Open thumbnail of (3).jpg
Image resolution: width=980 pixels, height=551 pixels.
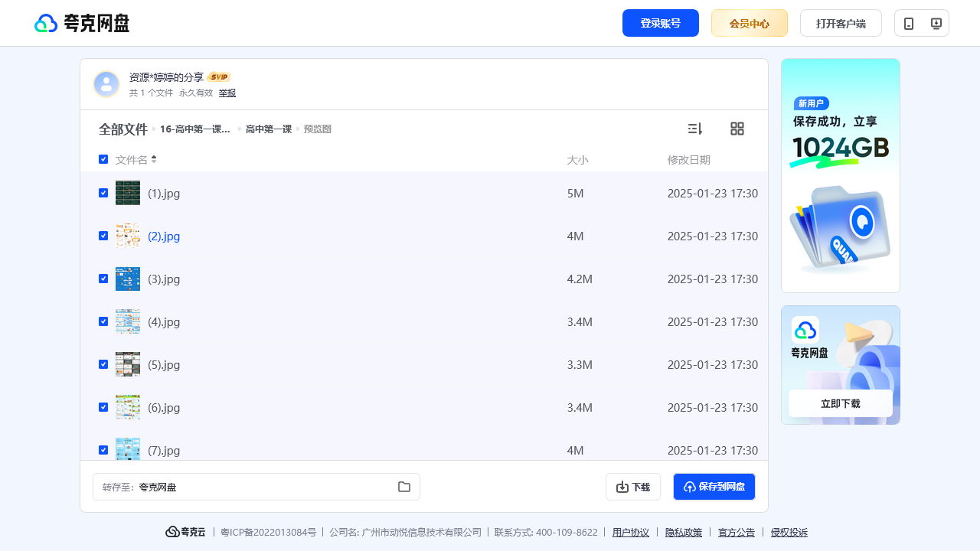pos(128,279)
